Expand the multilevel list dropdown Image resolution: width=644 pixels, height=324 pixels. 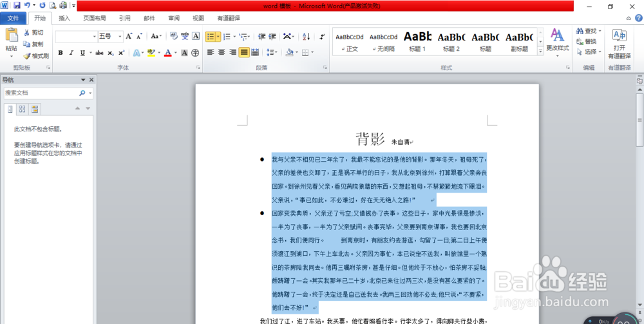pyautogui.click(x=249, y=37)
